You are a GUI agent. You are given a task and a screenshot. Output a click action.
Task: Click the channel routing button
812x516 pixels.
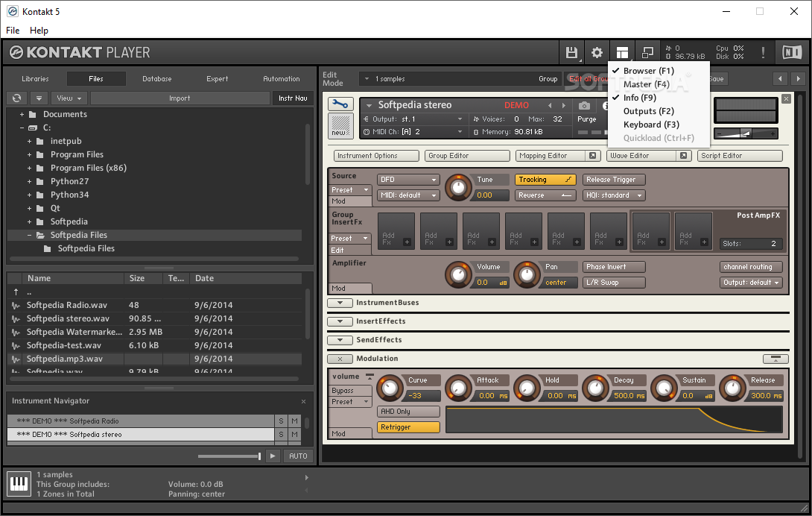coord(751,266)
